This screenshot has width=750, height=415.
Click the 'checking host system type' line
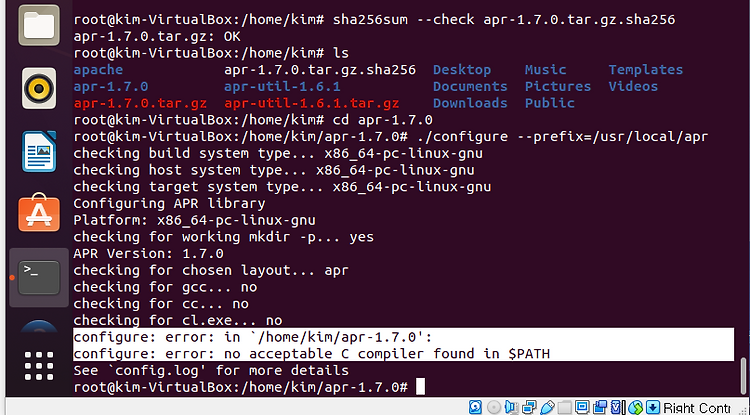(274, 170)
